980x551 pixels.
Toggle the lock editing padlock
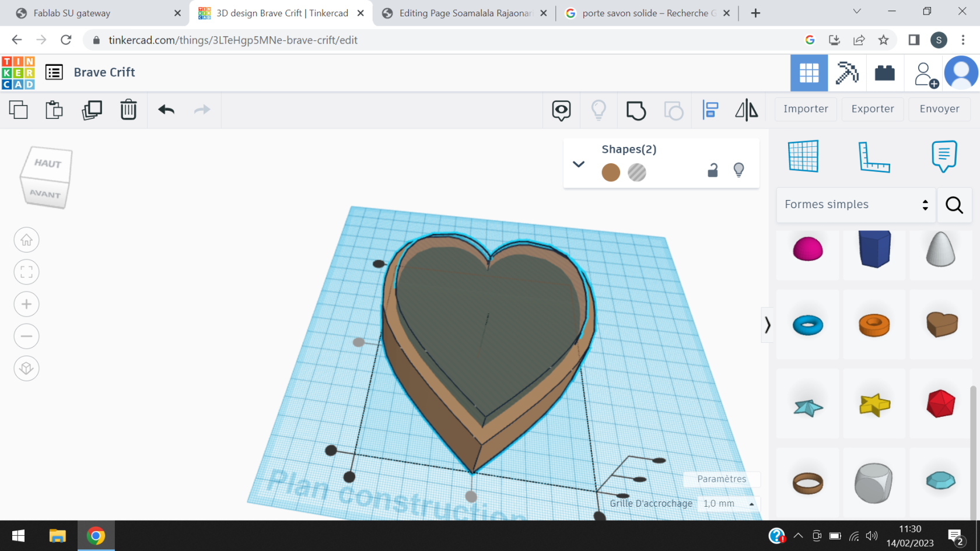click(712, 170)
